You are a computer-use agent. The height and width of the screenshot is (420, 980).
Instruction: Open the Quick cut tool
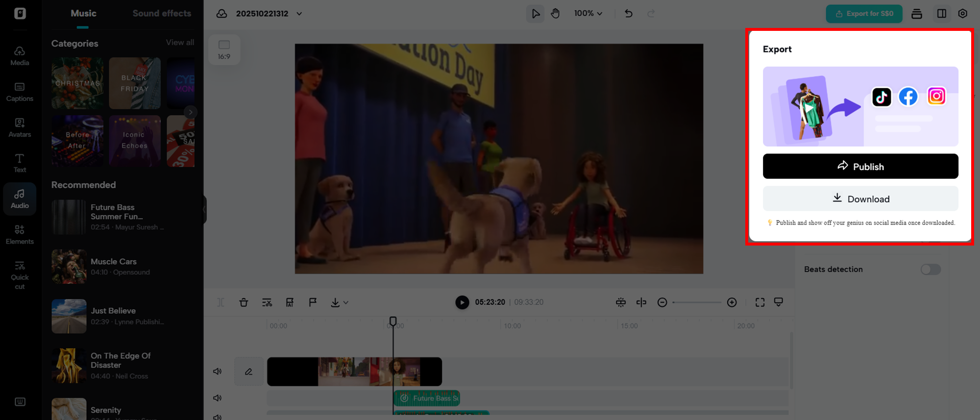pos(20,275)
